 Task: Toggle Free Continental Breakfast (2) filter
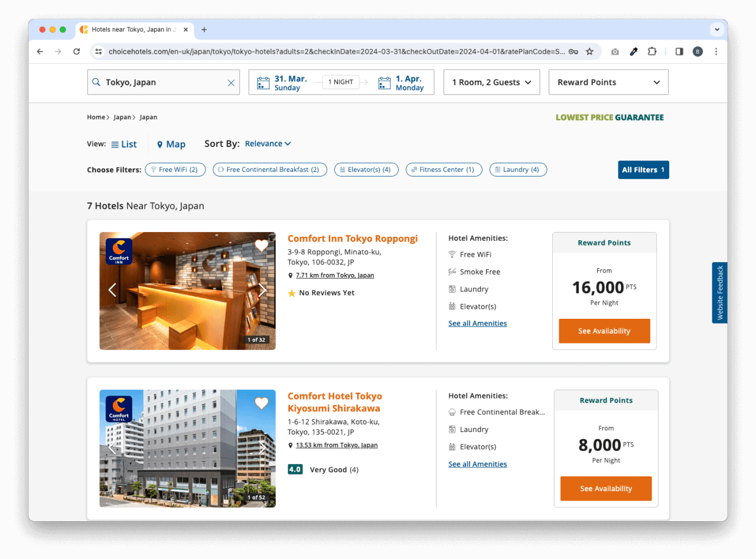[x=270, y=170]
